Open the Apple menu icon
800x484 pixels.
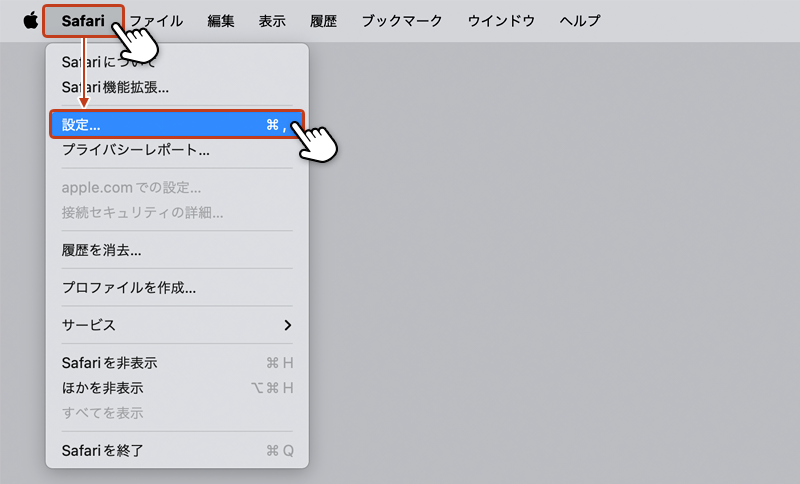pyautogui.click(x=31, y=21)
